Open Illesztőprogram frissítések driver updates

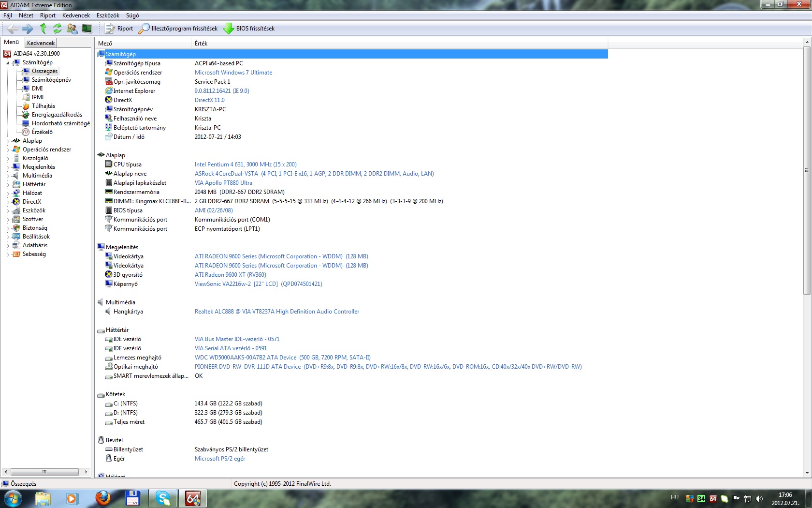178,29
